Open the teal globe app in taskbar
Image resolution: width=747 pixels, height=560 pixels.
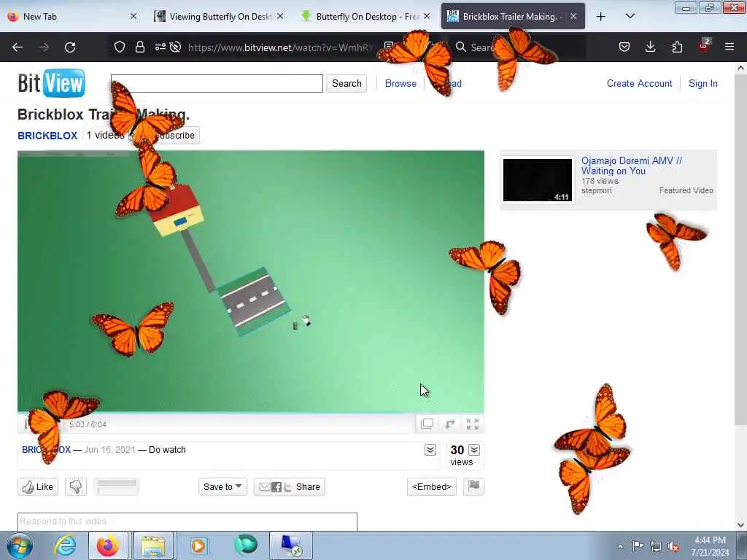[x=245, y=545]
